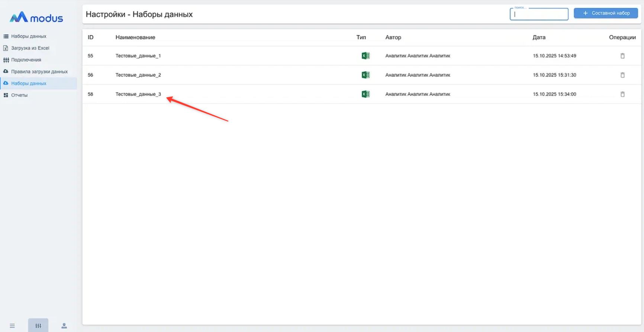
Task: Focus the search input field
Action: [539, 14]
